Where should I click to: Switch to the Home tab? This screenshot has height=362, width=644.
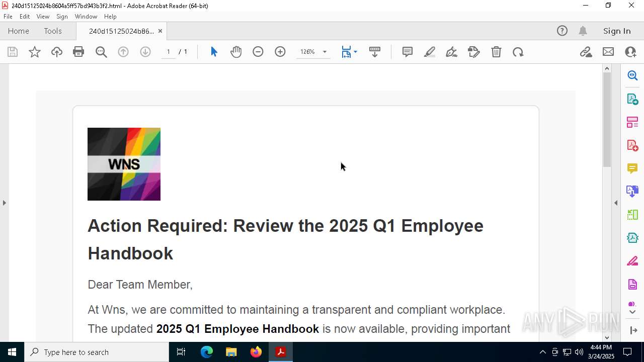pyautogui.click(x=19, y=31)
